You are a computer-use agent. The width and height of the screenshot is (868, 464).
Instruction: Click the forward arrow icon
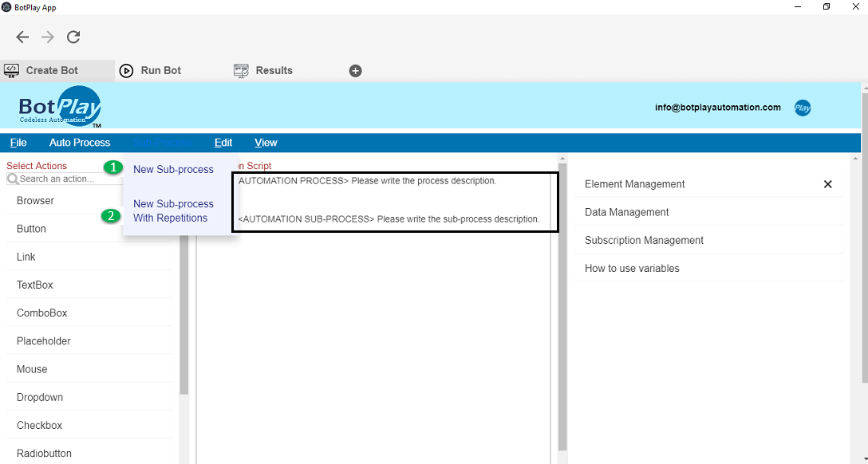click(48, 37)
